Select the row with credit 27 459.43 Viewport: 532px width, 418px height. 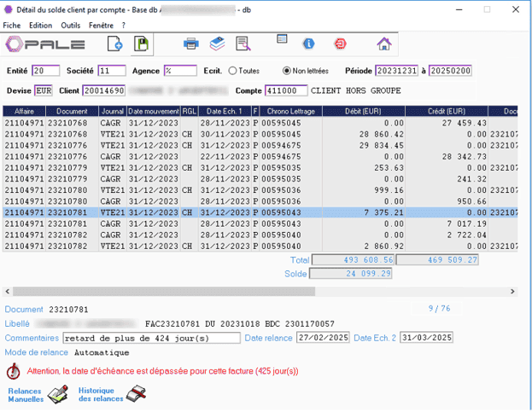pos(260,123)
